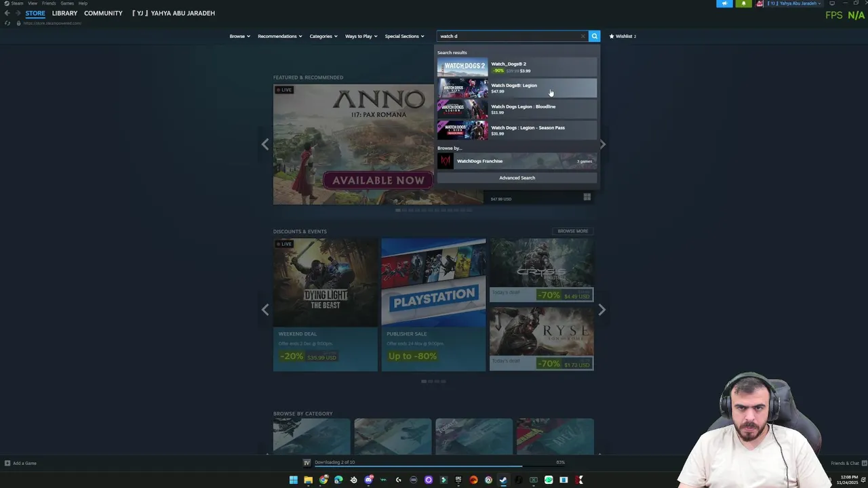Expand the Special Sections dropdown
The height and width of the screenshot is (488, 868).
click(x=404, y=36)
